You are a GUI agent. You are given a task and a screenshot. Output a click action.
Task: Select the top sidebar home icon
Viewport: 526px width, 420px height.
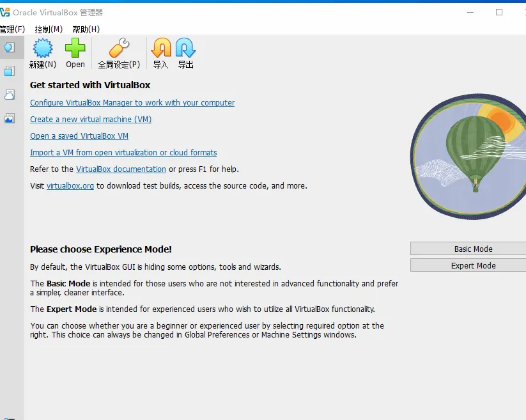(x=10, y=47)
